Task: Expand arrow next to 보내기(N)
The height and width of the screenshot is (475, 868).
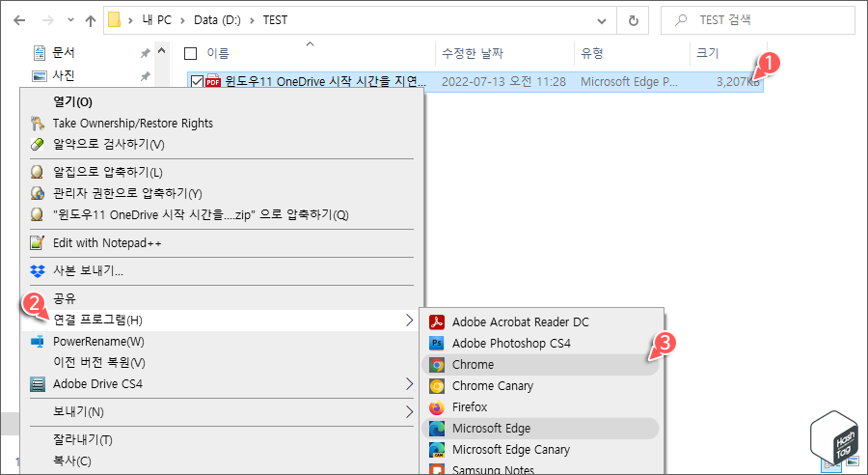Action: point(409,412)
